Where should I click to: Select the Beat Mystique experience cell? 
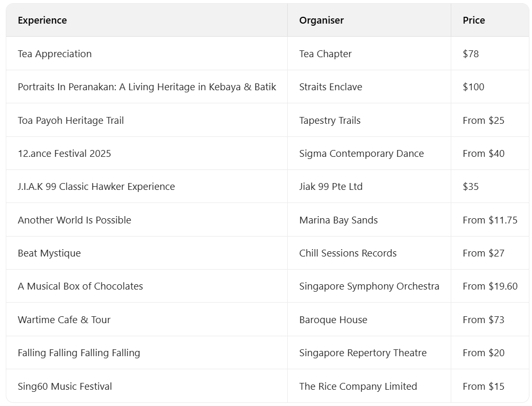(x=49, y=253)
